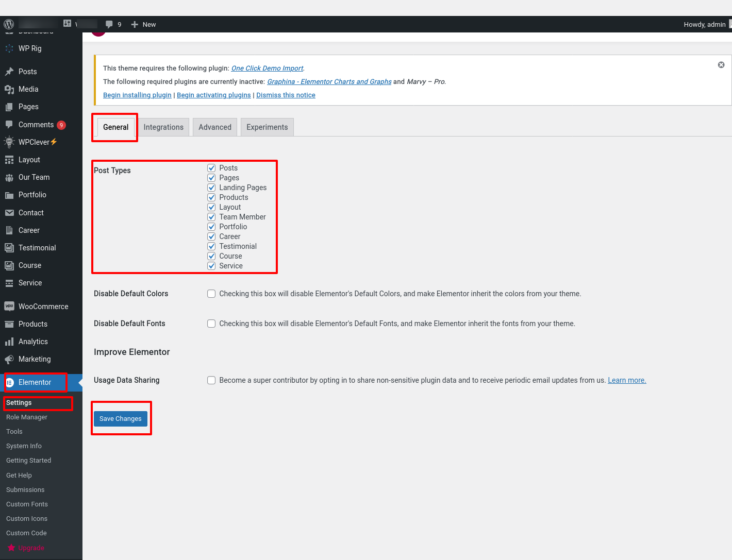Uncheck the Products post type checkbox
Viewport: 732px width, 560px height.
(211, 197)
